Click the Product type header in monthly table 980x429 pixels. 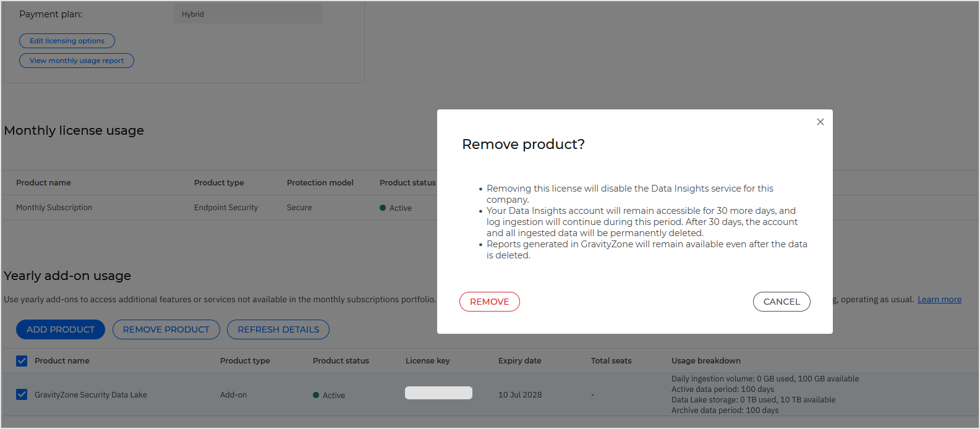point(219,183)
